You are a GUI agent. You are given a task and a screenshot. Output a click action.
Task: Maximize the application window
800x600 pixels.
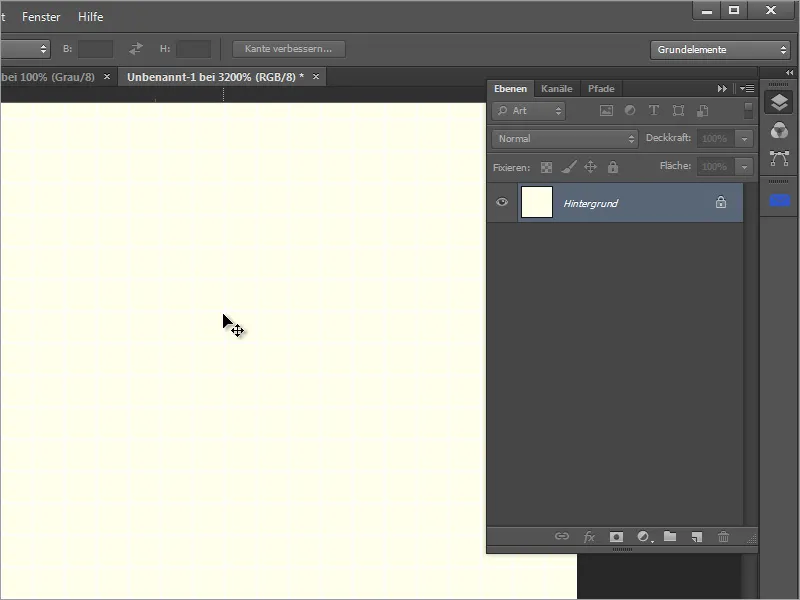coord(734,10)
